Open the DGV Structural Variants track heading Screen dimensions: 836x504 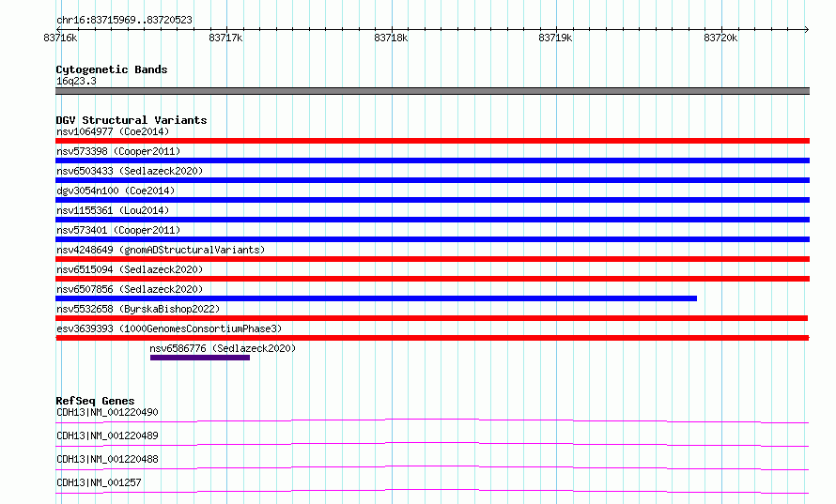click(x=132, y=120)
